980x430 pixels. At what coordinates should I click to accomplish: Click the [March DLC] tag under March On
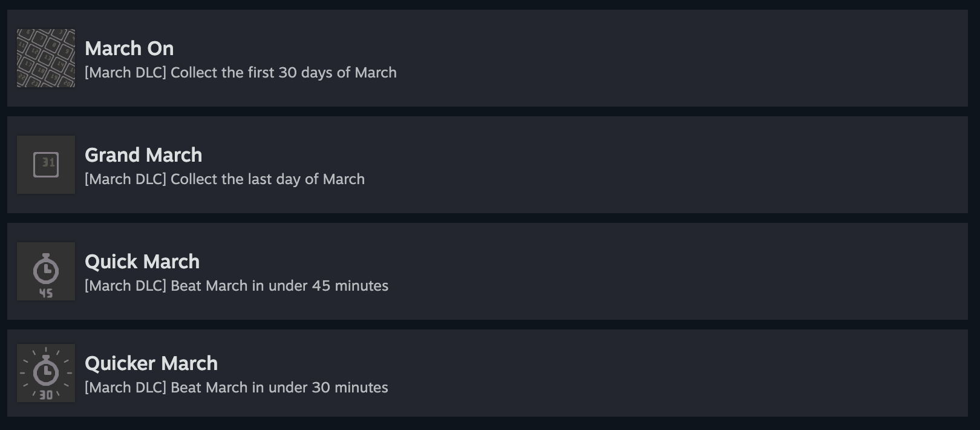(x=125, y=73)
